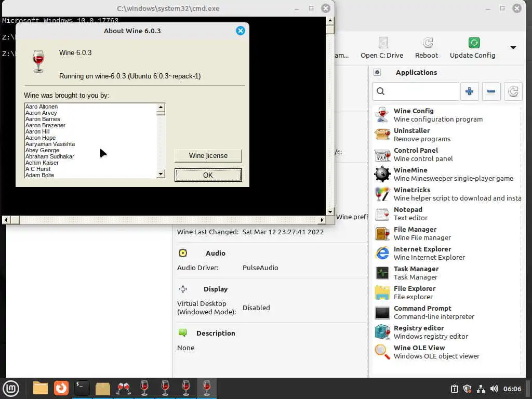Click cmd window horizontal scroll right arrow
Screen dimensions: 532x399
[322, 220]
